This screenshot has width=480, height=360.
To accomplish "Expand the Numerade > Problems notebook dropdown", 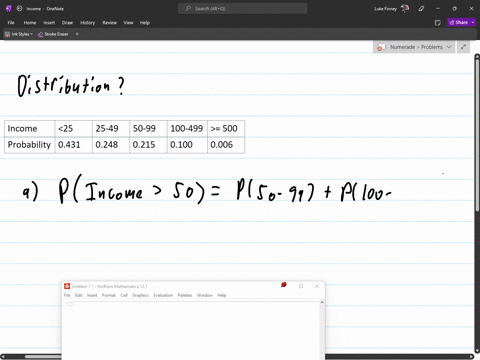I will (449, 47).
